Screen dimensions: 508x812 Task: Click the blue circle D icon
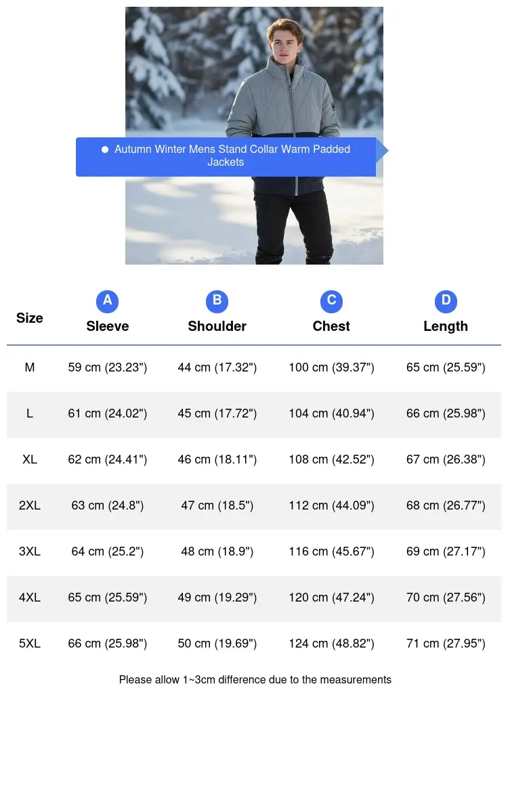click(x=446, y=301)
